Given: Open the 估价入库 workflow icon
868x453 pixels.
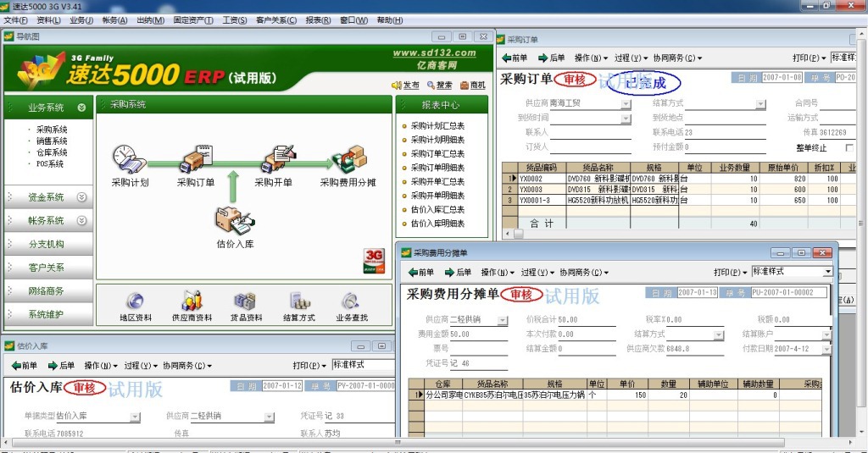Looking at the screenshot, I should pos(235,221).
